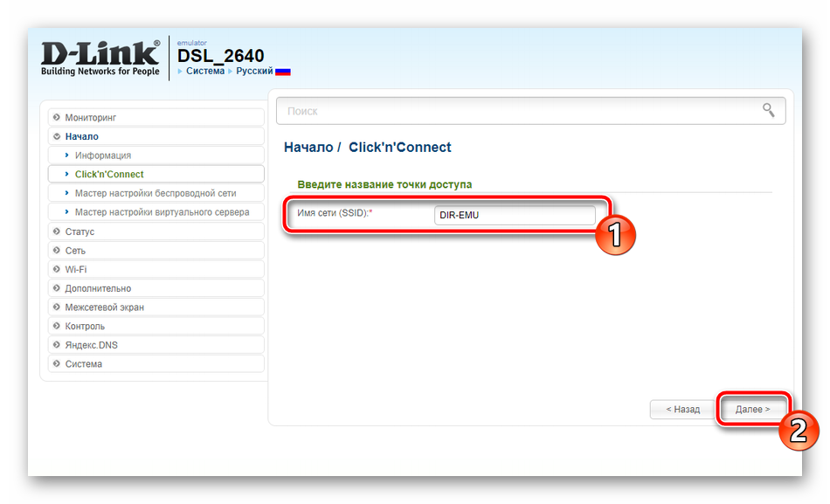Viewport: 830px width, 504px height.
Task: Click the Имя сети (SSID) label
Action: pyautogui.click(x=335, y=213)
